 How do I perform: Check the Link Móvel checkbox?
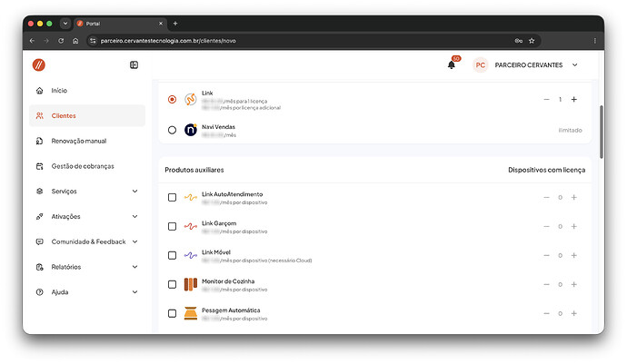(172, 255)
